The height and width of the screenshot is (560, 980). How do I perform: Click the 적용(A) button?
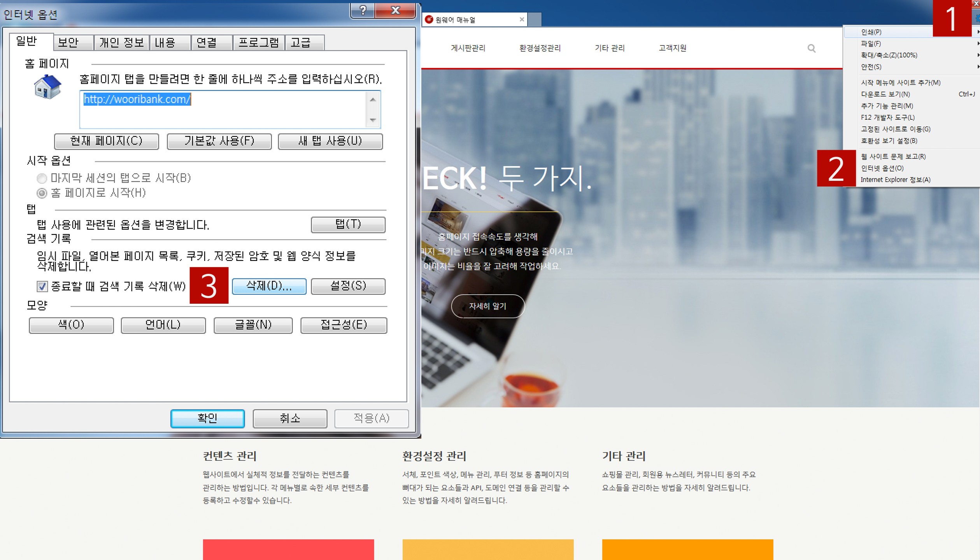372,419
